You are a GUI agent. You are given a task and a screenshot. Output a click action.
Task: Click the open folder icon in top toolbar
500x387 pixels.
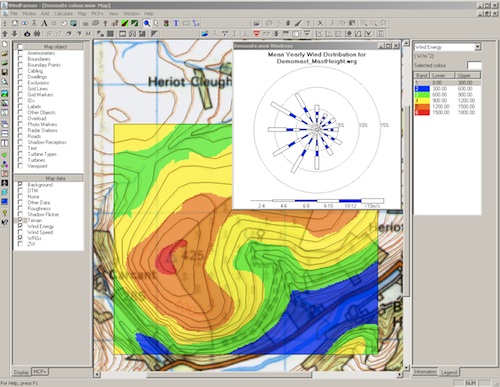tap(256, 23)
